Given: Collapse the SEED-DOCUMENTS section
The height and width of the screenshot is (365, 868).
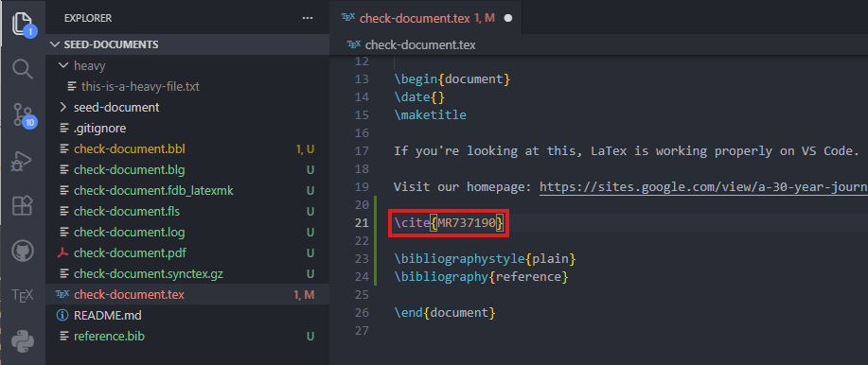Looking at the screenshot, I should click(x=187, y=44).
